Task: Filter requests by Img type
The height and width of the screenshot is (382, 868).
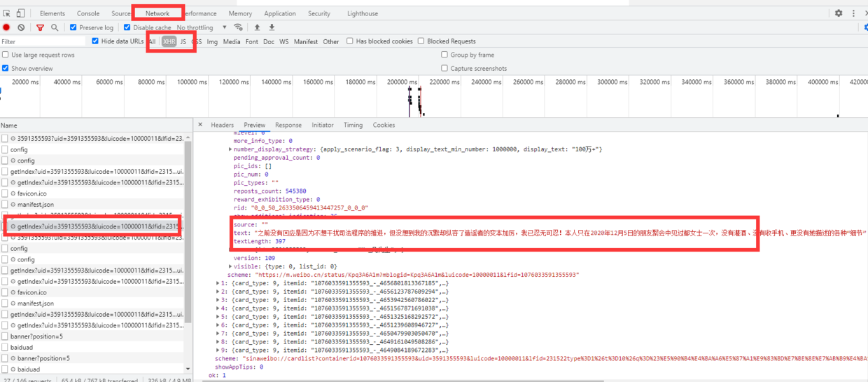Action: tap(212, 42)
